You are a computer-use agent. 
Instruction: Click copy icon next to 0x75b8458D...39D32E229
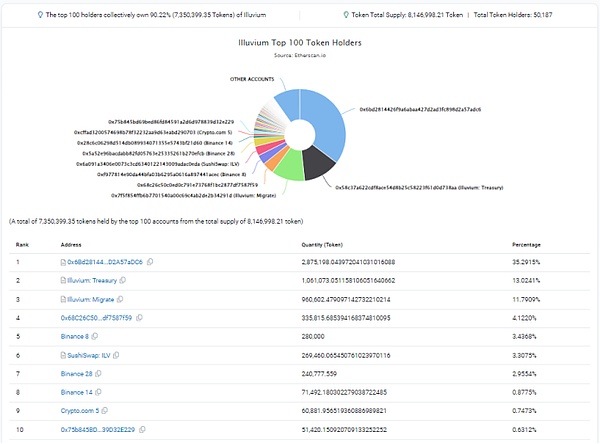pyautogui.click(x=141, y=430)
